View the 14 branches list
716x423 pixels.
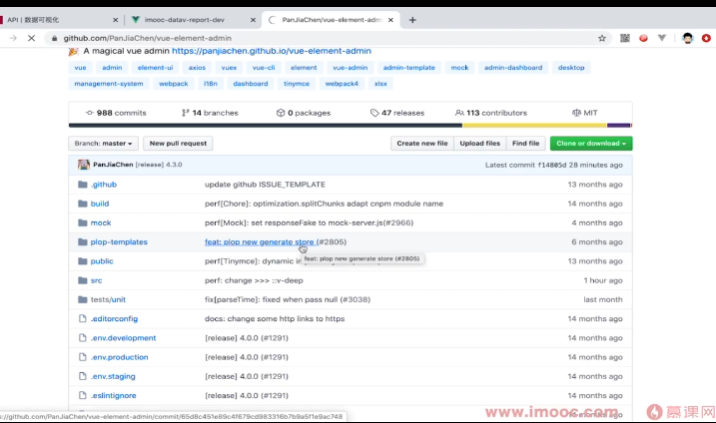(x=210, y=113)
